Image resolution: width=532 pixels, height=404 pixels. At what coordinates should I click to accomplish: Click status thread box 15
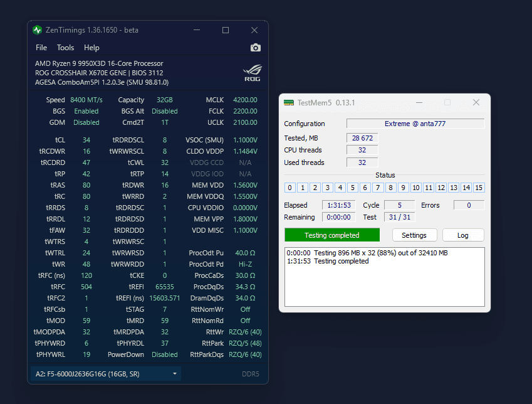pos(479,188)
